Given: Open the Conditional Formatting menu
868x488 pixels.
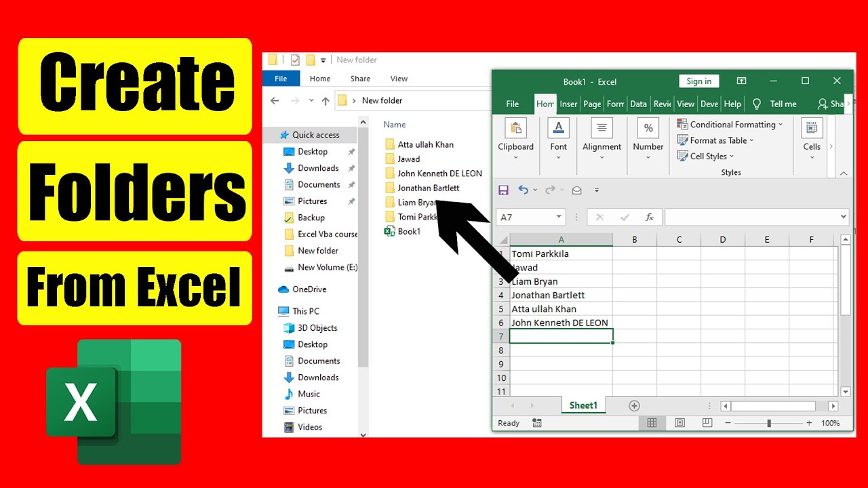Looking at the screenshot, I should [730, 125].
